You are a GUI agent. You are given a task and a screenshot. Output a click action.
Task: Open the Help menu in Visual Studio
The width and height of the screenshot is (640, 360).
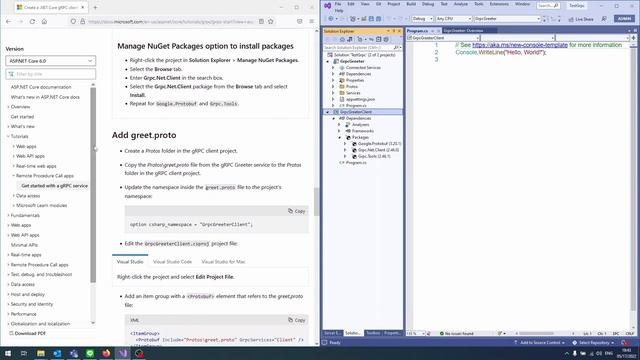tap(339, 11)
